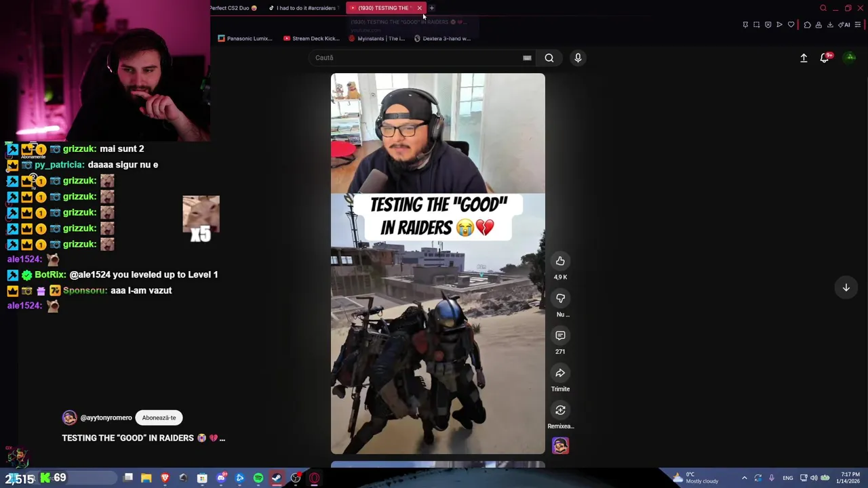Remix this Short with Remixează
This screenshot has width=868, height=488.
click(x=560, y=410)
